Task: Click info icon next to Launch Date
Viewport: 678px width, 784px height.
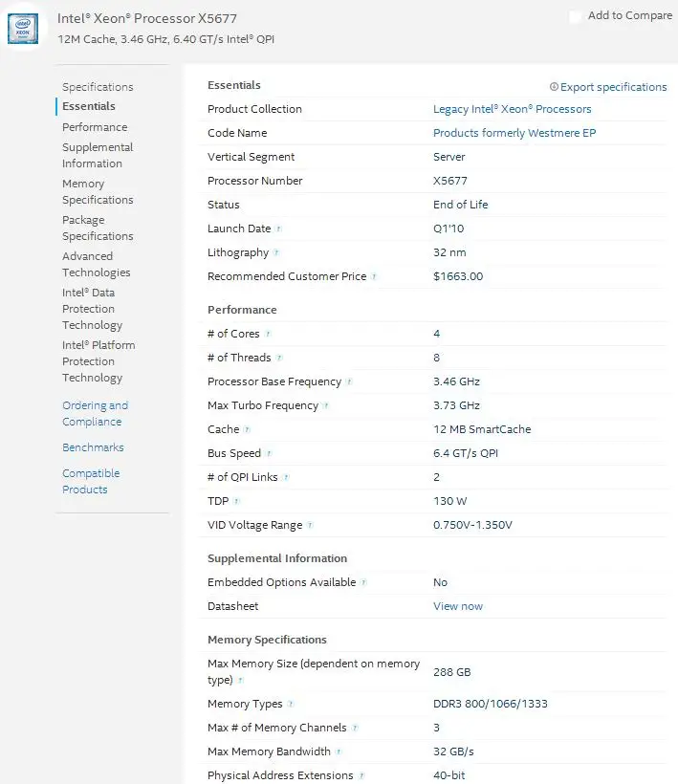Action: click(x=279, y=229)
